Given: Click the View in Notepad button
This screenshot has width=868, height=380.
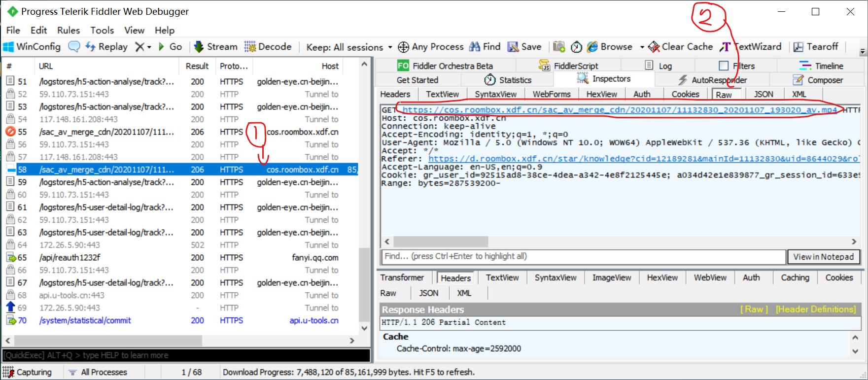Looking at the screenshot, I should [x=823, y=257].
